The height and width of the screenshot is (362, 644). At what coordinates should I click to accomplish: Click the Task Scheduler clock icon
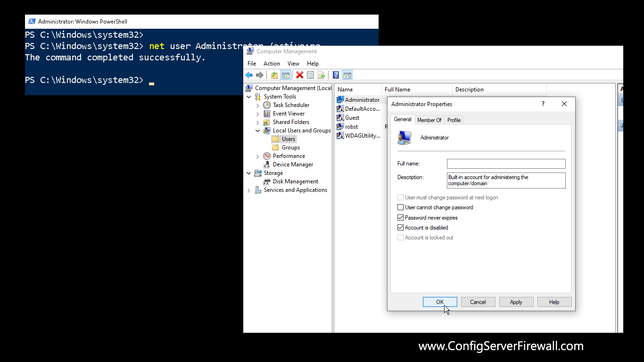[267, 105]
